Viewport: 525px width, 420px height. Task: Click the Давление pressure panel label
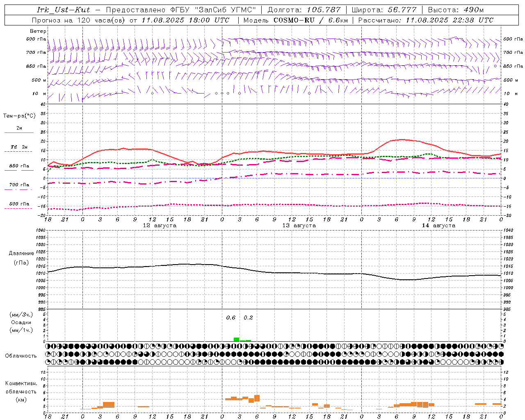coord(21,253)
